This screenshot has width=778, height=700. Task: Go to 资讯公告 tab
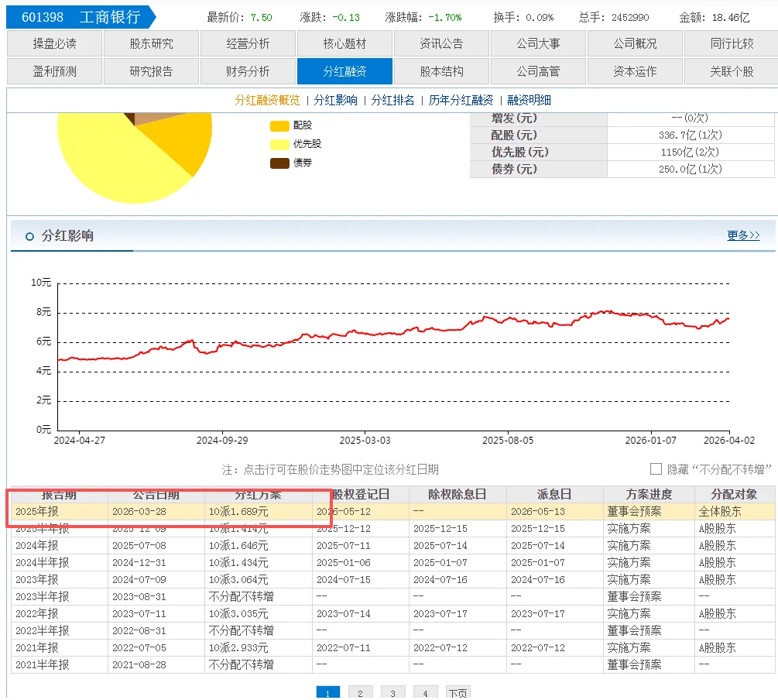click(441, 43)
